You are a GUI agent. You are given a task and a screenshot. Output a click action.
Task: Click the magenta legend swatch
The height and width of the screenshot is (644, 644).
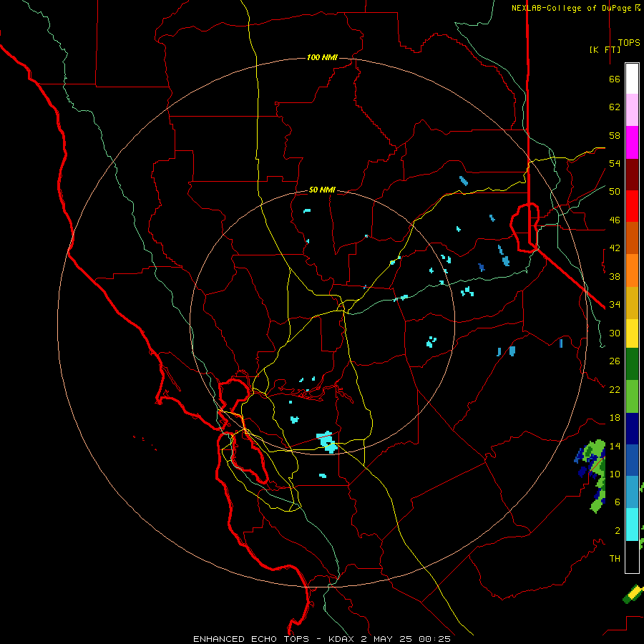[x=632, y=142]
